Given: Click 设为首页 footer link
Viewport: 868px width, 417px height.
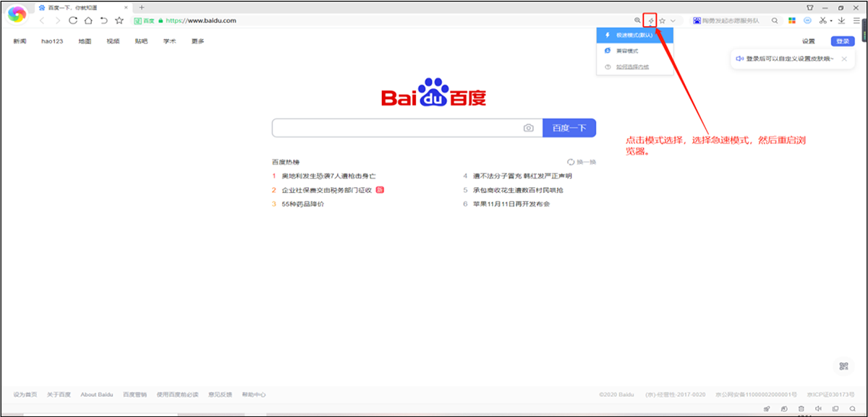Looking at the screenshot, I should coord(25,395).
